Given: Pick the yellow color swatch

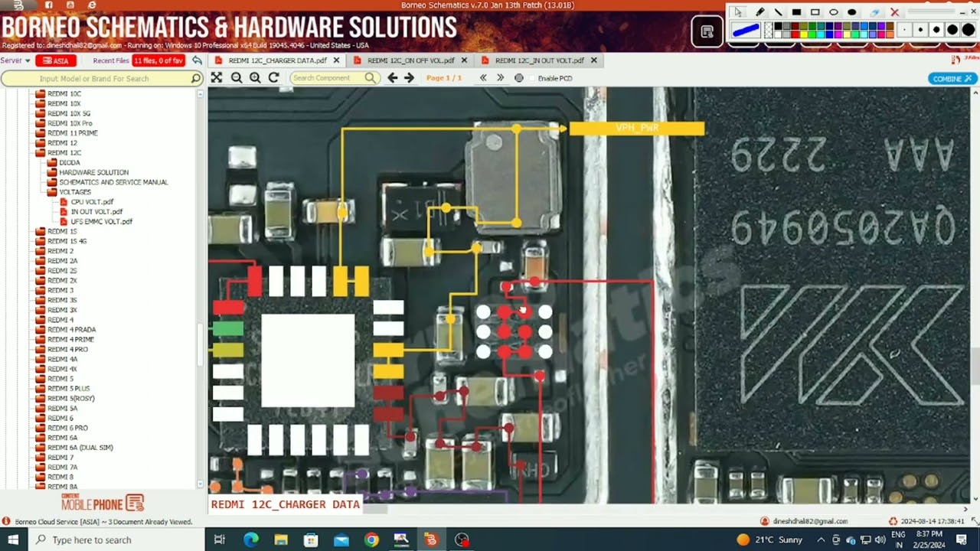Looking at the screenshot, I should pos(804,34).
